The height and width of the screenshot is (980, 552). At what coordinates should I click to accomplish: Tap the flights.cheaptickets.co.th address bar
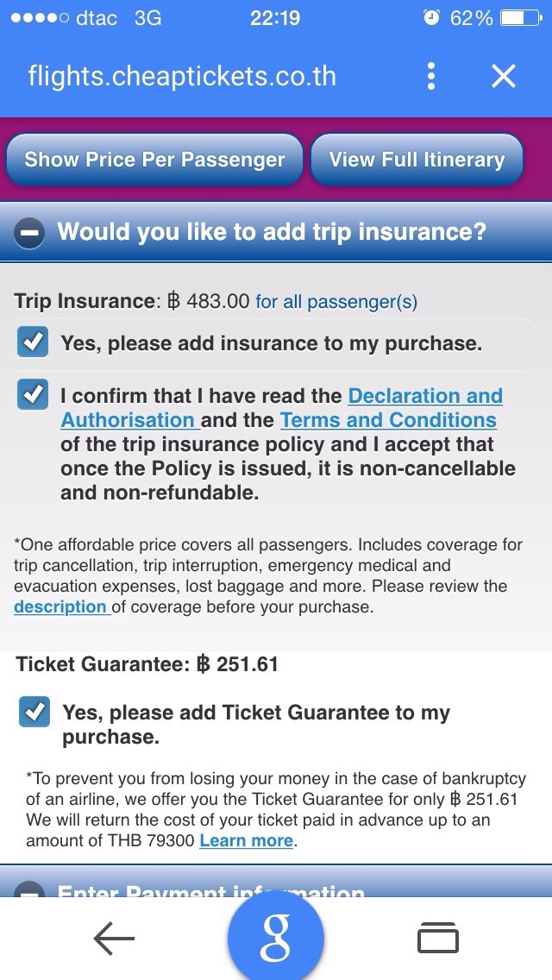[x=182, y=76]
